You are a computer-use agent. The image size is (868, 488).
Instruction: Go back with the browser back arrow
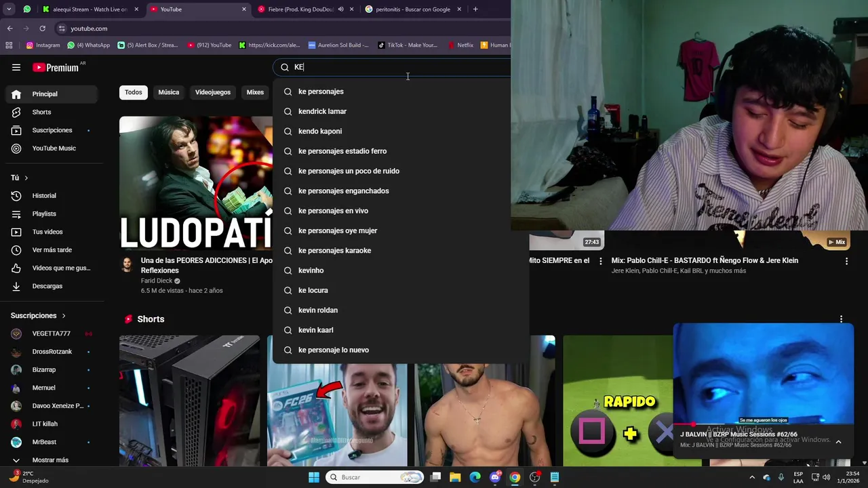click(9, 28)
